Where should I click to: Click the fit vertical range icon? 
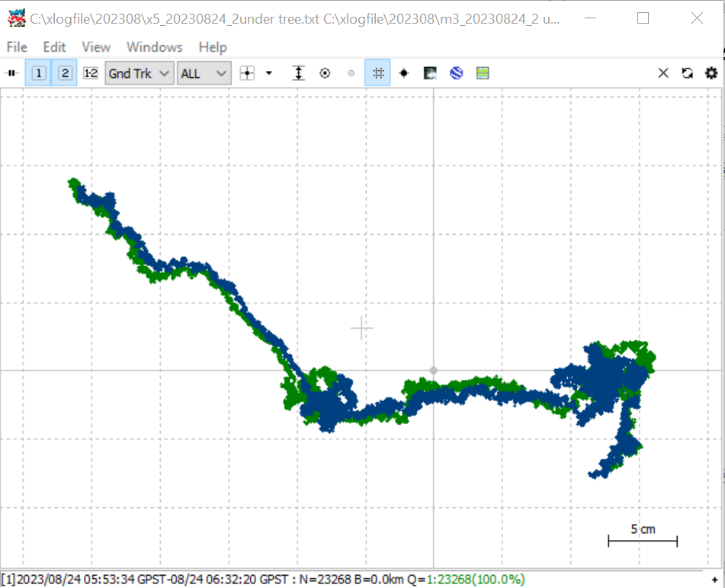(299, 73)
